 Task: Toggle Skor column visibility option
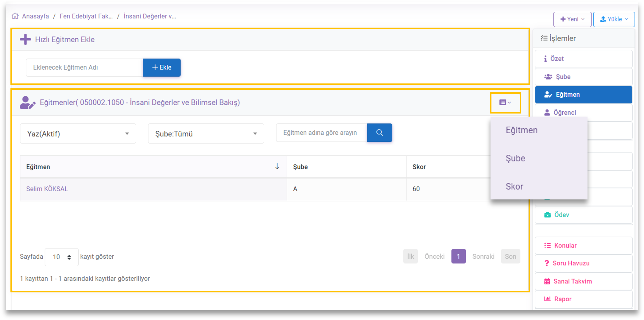pyautogui.click(x=514, y=187)
